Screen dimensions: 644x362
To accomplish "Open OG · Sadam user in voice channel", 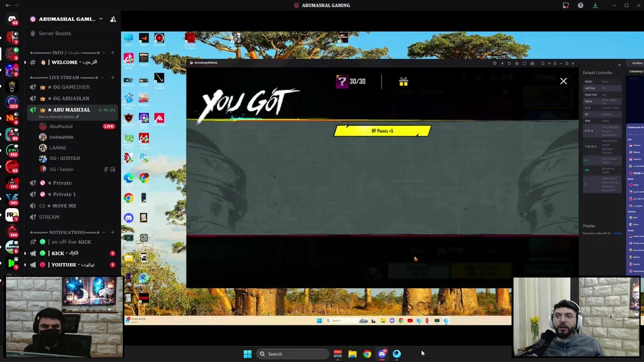I will (61, 169).
